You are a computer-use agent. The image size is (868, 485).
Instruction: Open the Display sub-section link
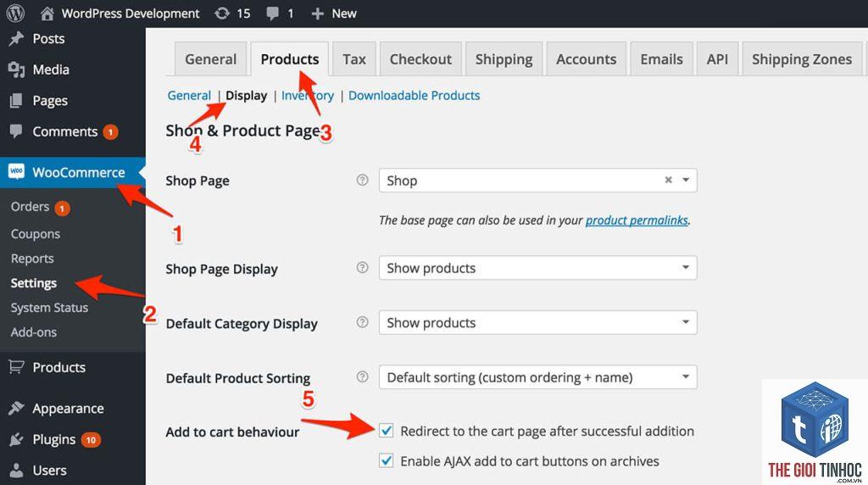tap(247, 95)
